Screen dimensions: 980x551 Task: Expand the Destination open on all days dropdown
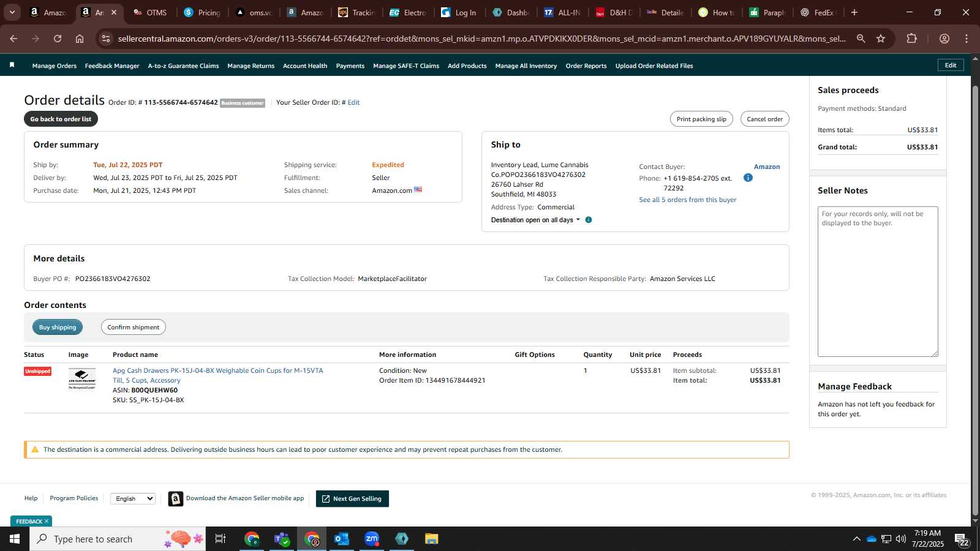[536, 220]
